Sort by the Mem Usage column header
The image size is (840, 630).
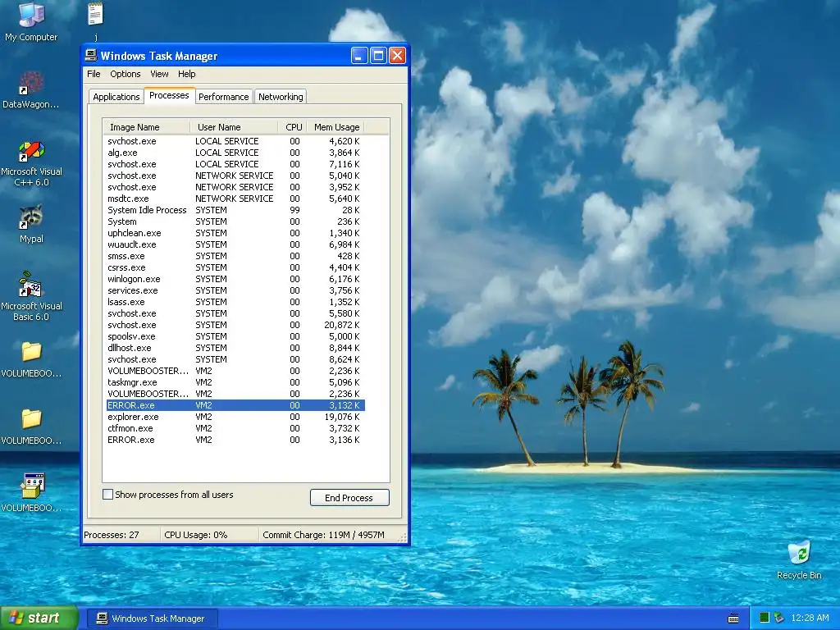click(x=336, y=127)
